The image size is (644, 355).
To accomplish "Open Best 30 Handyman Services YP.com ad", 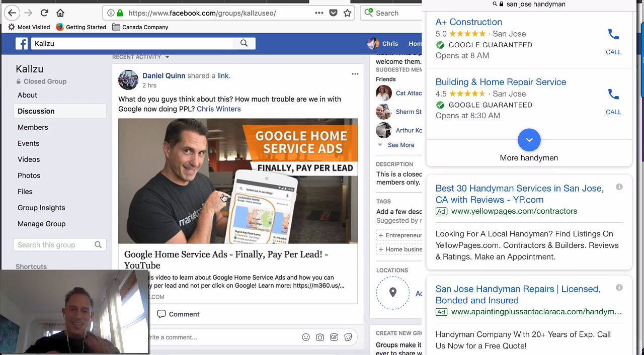I will pyautogui.click(x=519, y=194).
